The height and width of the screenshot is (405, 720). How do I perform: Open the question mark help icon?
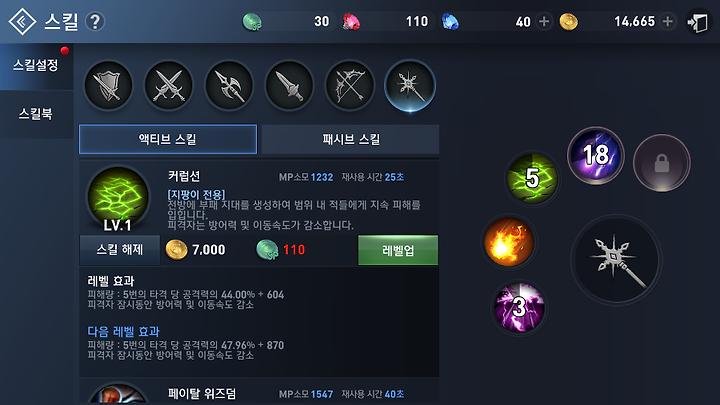[95, 22]
